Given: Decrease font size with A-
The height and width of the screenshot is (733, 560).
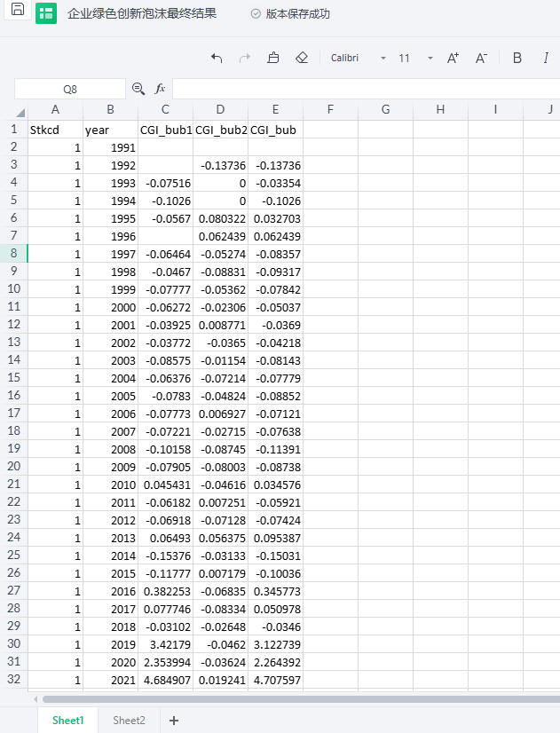Looking at the screenshot, I should coord(481,58).
